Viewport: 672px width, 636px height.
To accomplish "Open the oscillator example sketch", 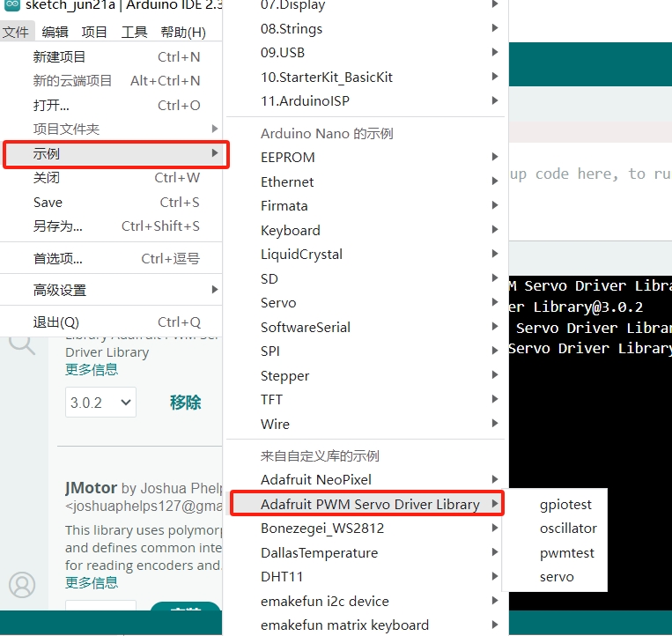I will [x=568, y=529].
